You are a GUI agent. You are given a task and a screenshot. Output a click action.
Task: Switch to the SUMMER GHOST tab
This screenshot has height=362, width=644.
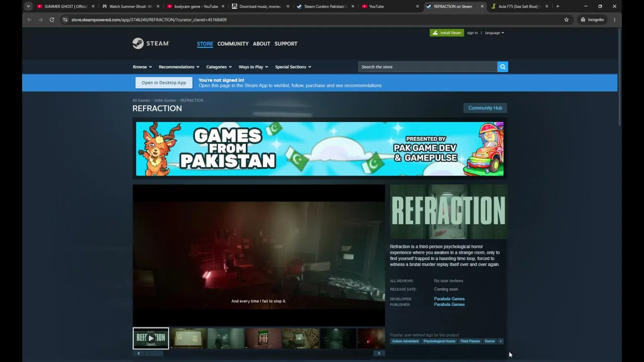click(65, 7)
